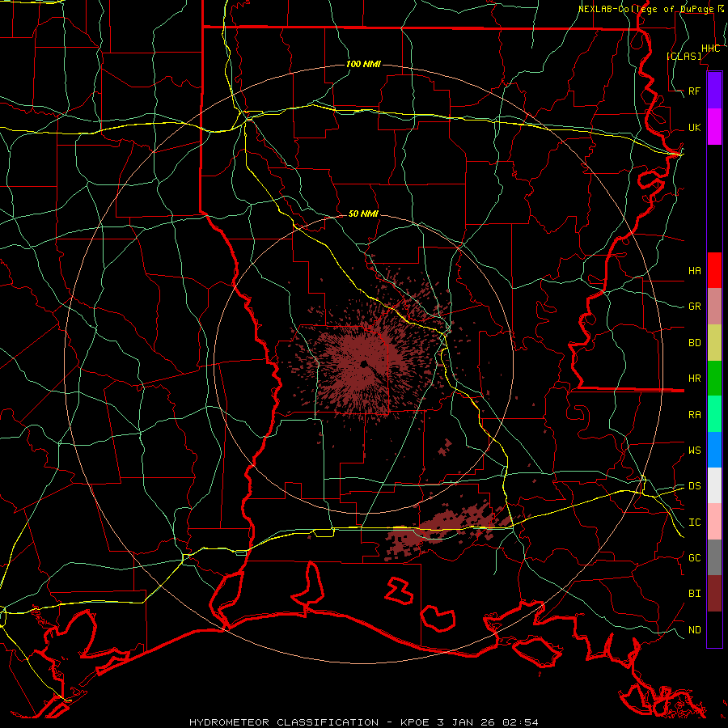The height and width of the screenshot is (728, 728).
Task: Click the UK magenta legend swatch
Action: click(714, 127)
